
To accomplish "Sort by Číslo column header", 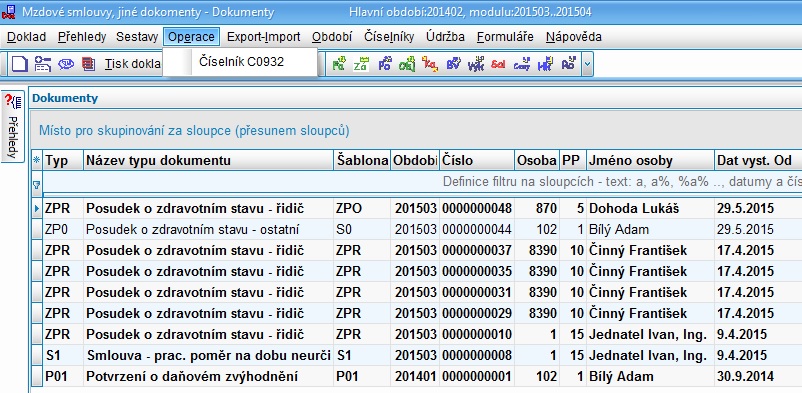I will tap(477, 161).
